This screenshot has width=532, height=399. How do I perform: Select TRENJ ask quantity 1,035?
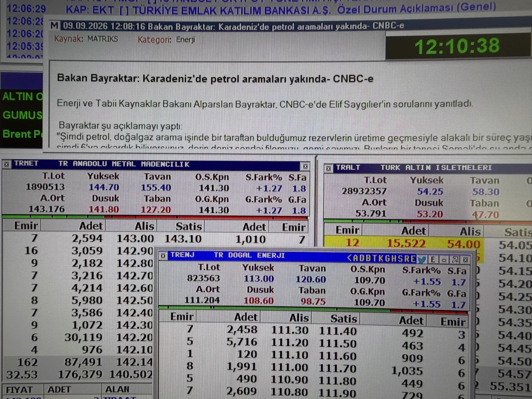click(x=407, y=371)
